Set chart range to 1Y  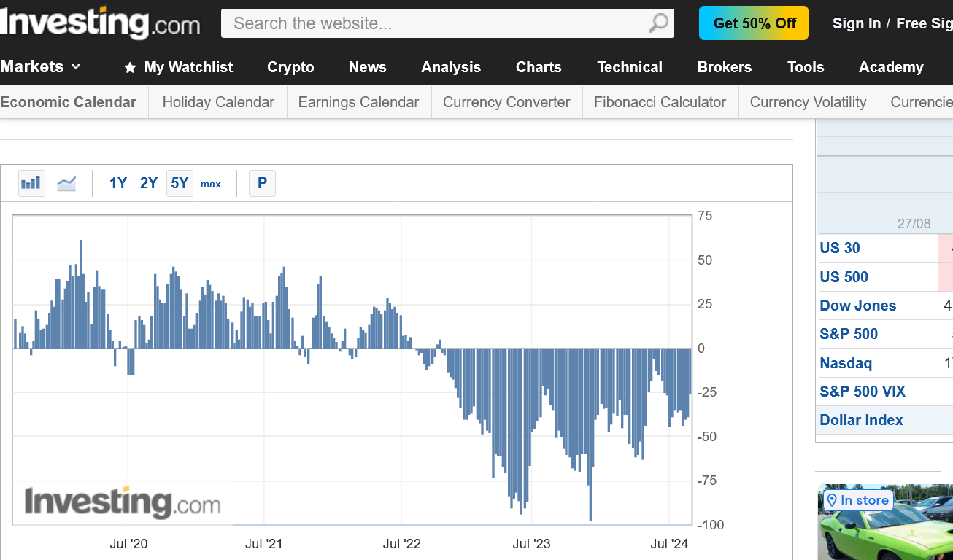(x=118, y=183)
